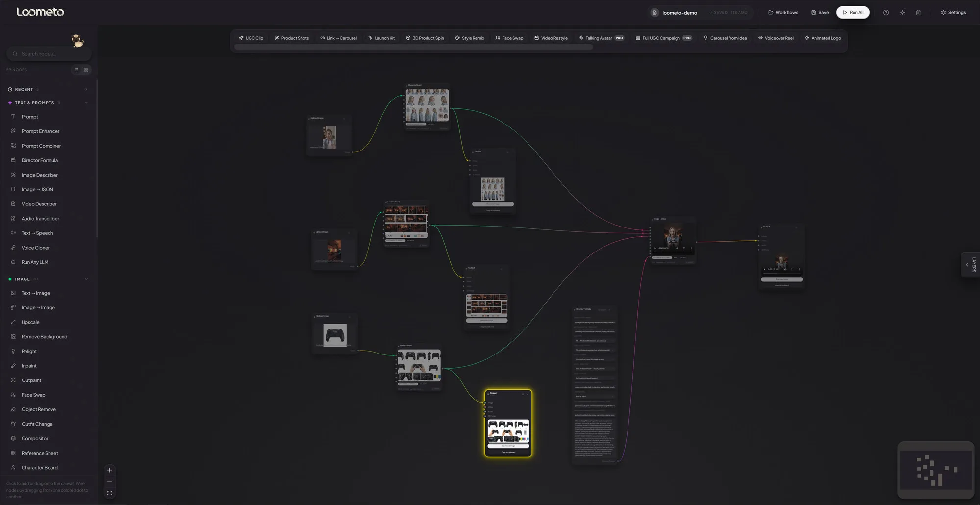Load the Carousel from Idea template
The image size is (980, 505).
coord(726,38)
